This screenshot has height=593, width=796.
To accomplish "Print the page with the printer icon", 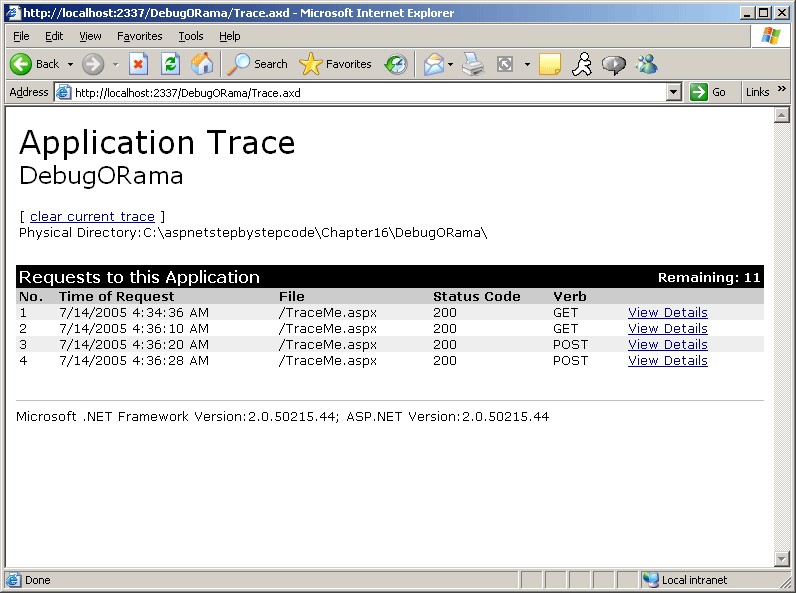I will (473, 64).
